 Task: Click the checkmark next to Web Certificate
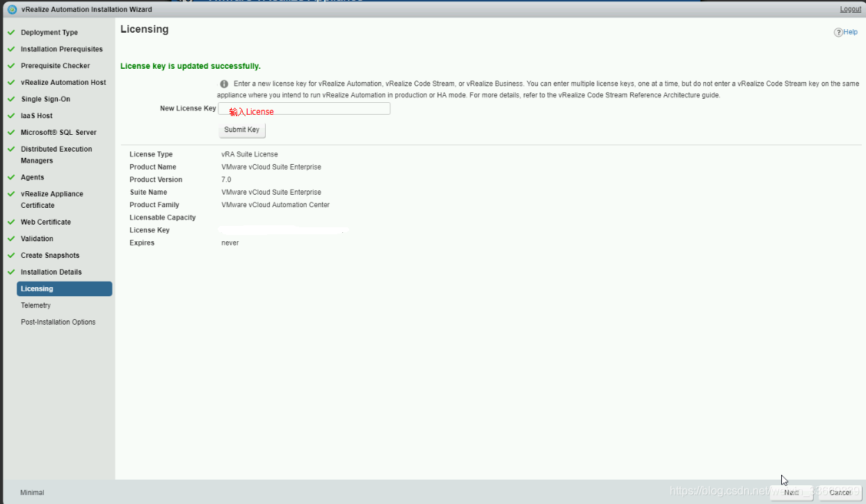pyautogui.click(x=11, y=222)
